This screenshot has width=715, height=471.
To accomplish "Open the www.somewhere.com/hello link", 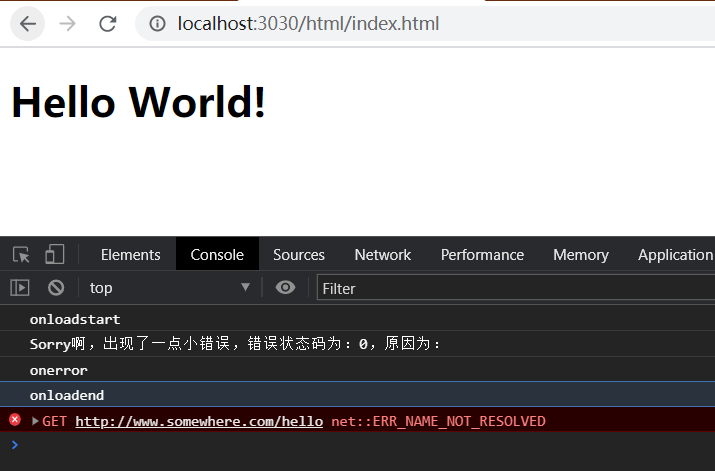I will (x=199, y=421).
